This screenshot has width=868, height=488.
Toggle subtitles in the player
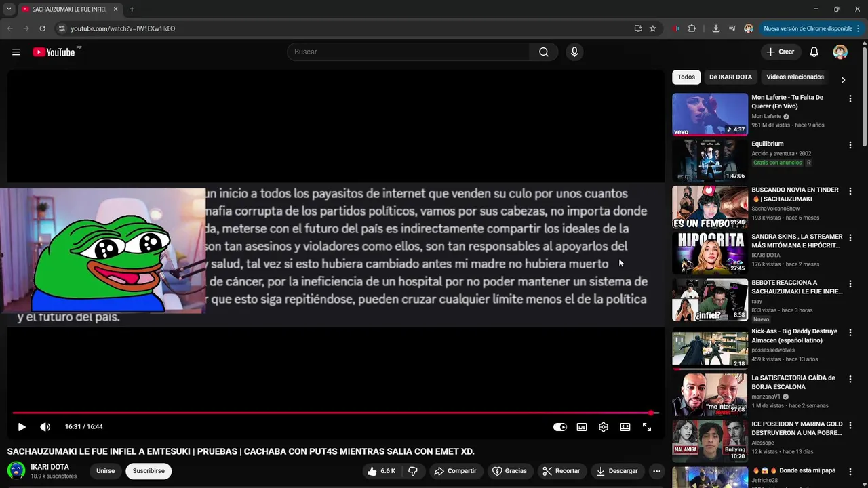tap(582, 427)
